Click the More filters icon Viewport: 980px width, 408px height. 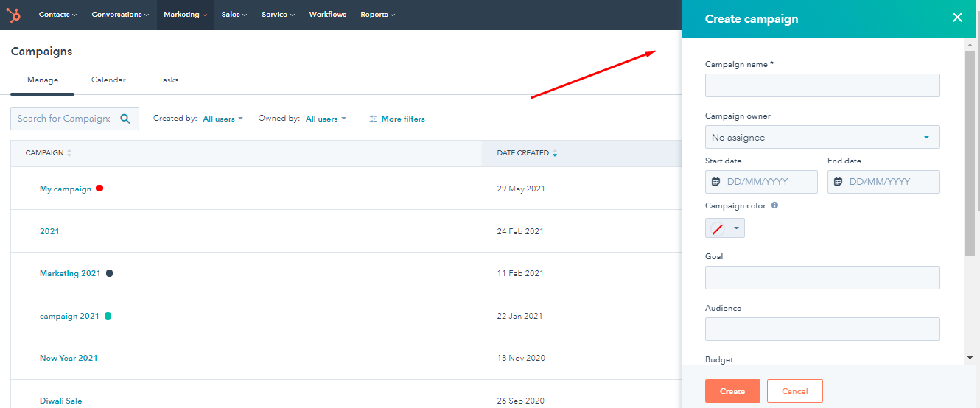point(373,119)
